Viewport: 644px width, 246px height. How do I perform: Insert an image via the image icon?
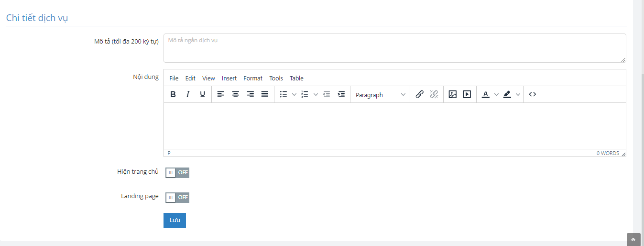(x=452, y=94)
